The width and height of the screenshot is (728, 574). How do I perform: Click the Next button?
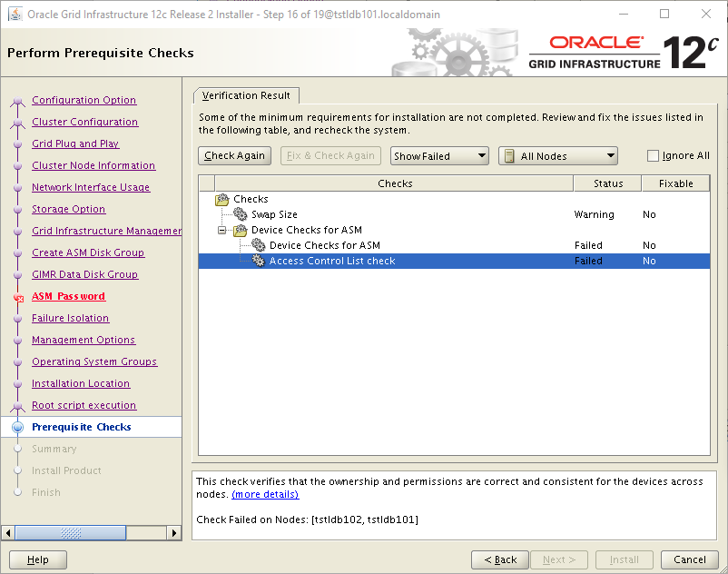[559, 559]
